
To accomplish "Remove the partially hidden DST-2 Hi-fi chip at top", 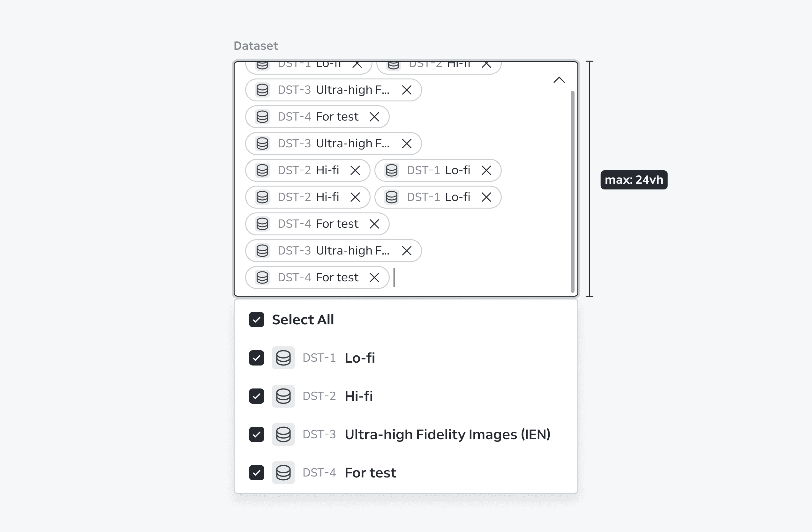I will click(x=486, y=65).
